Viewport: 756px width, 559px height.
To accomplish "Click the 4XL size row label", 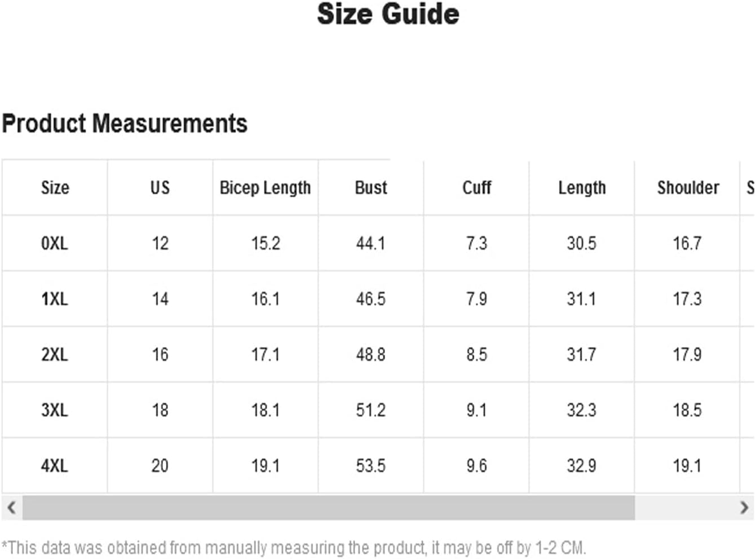I will (55, 465).
